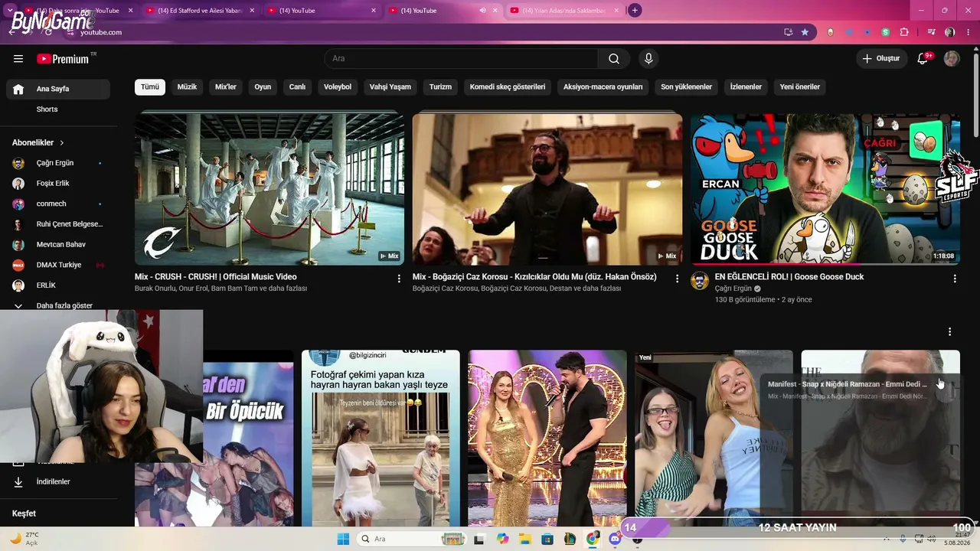Open Copilot from the taskbar
This screenshot has width=980, height=551.
(x=502, y=539)
